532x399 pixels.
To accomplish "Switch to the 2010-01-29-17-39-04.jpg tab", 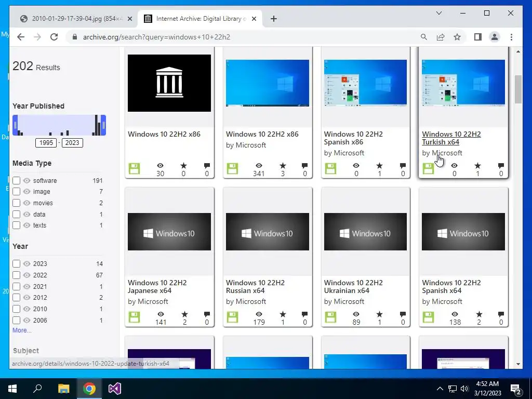I will (74, 19).
